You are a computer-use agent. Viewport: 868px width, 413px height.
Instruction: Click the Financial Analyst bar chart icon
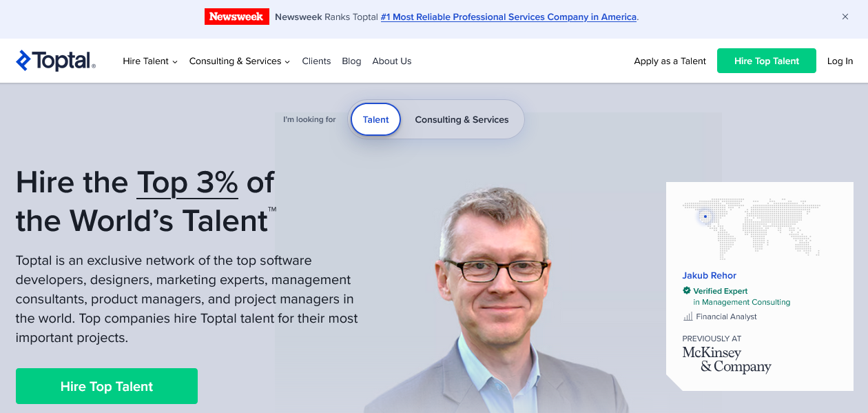click(x=688, y=316)
